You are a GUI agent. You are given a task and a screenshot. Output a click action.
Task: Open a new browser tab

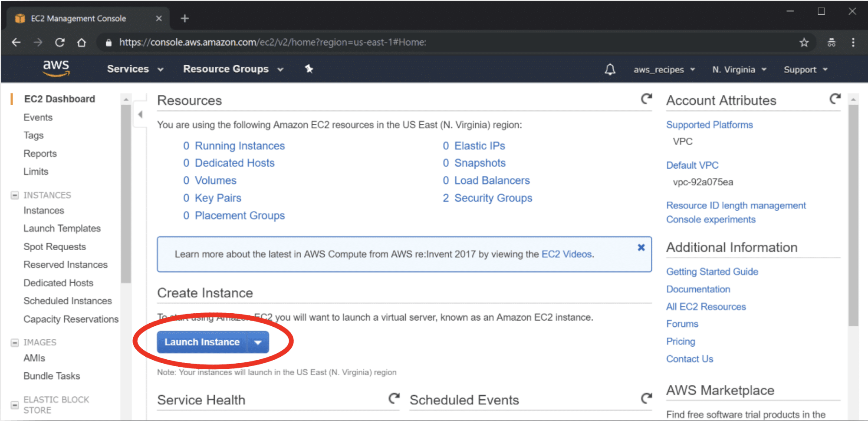(x=185, y=18)
